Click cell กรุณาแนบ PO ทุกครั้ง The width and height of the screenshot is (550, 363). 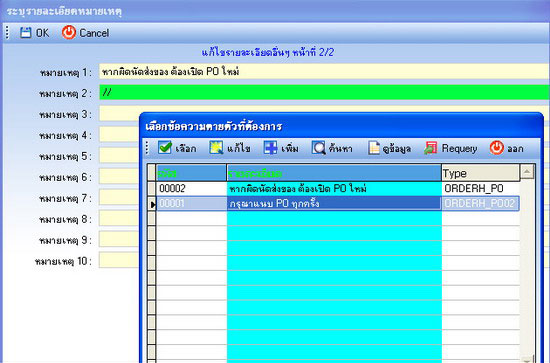pyautogui.click(x=334, y=203)
